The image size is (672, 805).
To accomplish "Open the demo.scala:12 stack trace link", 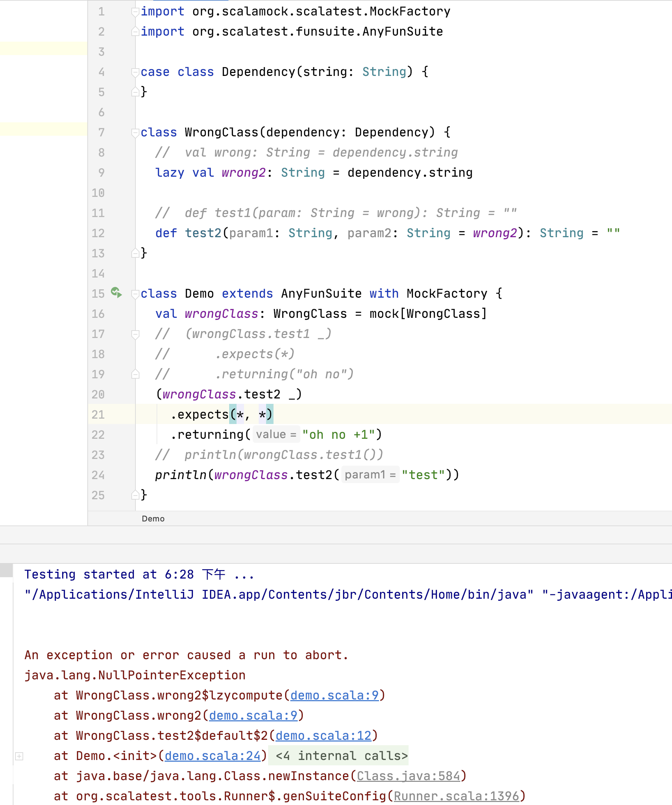I will click(x=323, y=735).
